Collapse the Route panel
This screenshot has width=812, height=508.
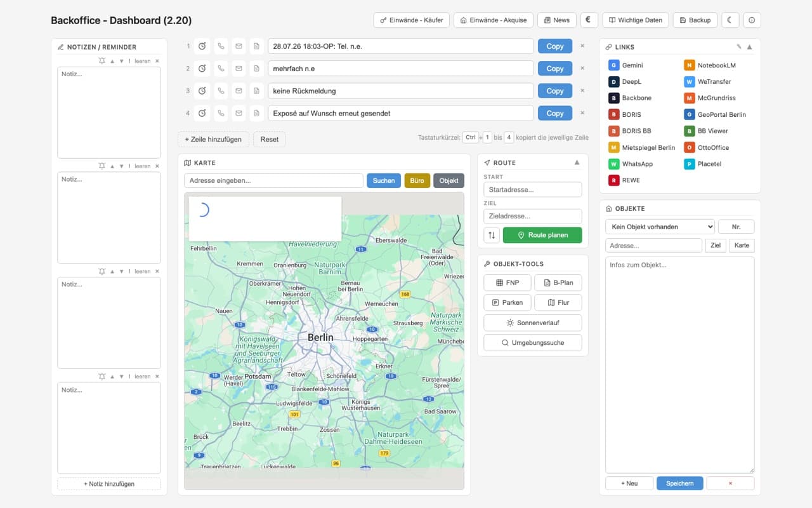pos(577,163)
